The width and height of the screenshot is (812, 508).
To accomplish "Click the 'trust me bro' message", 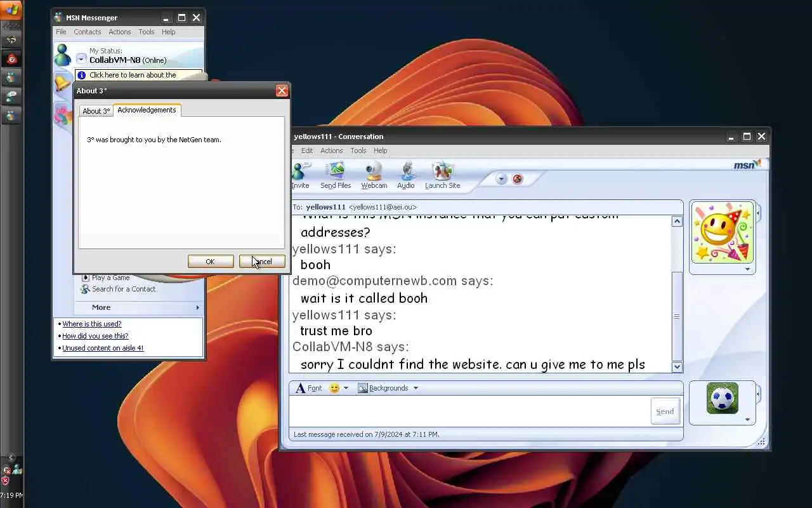I will (336, 331).
